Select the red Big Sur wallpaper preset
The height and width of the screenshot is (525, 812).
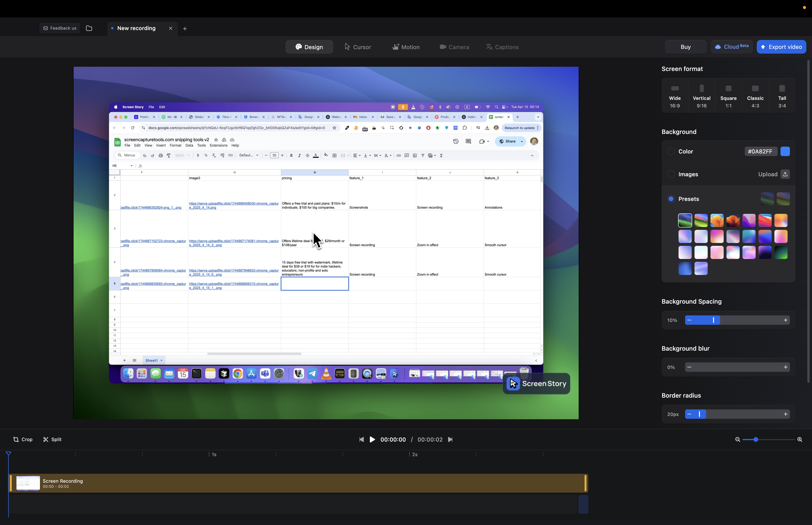click(765, 221)
